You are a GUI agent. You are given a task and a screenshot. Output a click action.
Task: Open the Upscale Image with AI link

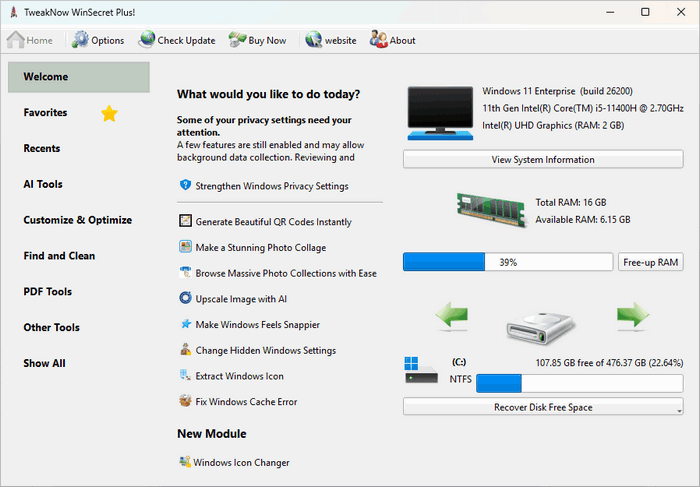pos(241,299)
